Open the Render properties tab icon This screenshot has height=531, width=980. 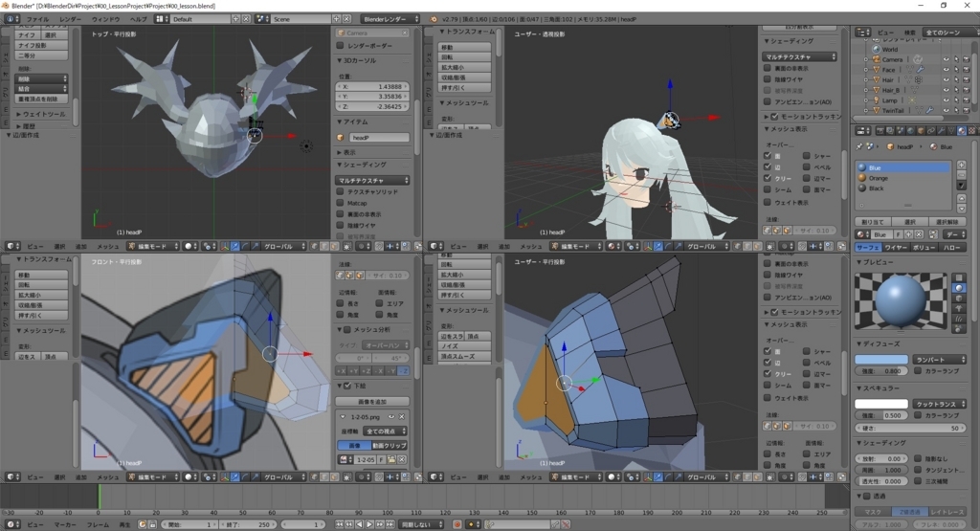coord(880,130)
